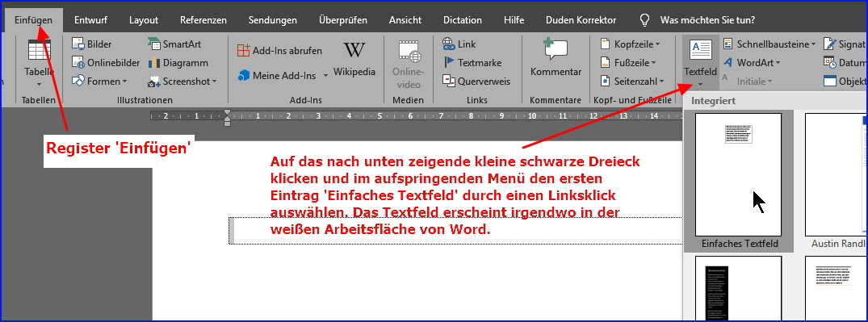Open the Einfügen ribbon tab
Screen dimensions: 868x322
[x=34, y=20]
